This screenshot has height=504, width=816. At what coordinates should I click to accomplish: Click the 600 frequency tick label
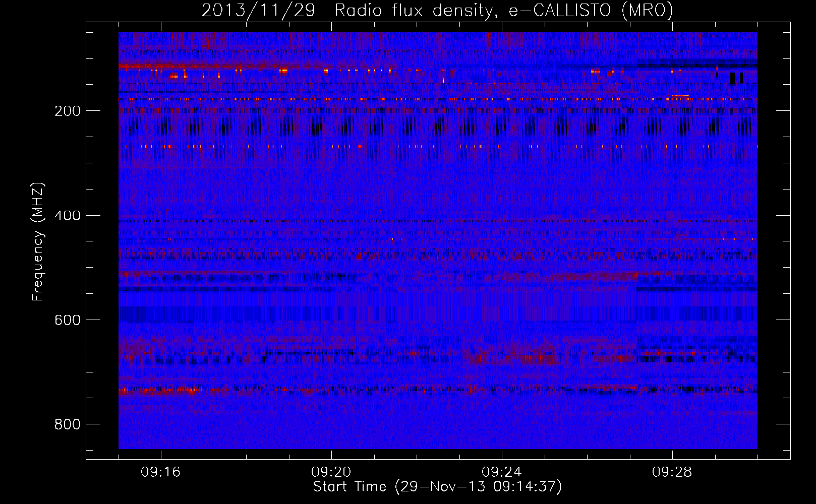68,320
